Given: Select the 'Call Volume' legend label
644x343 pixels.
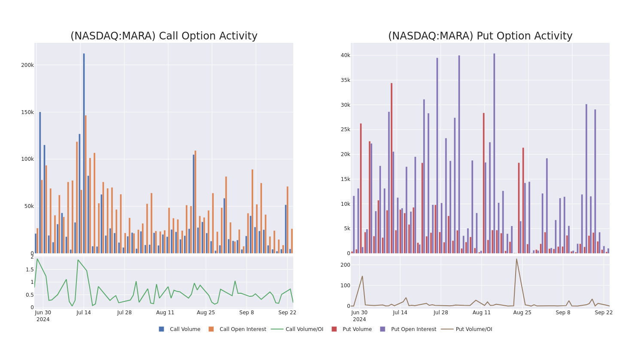Looking at the screenshot, I should 185,329.
